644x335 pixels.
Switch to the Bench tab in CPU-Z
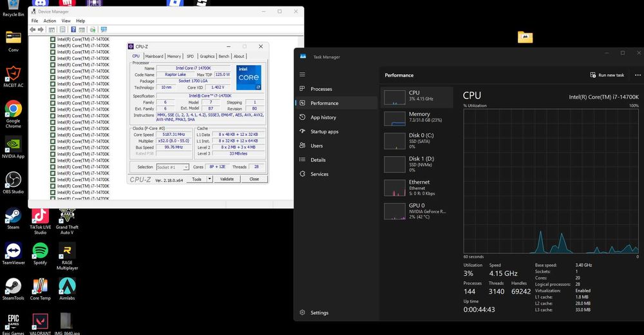pyautogui.click(x=224, y=56)
